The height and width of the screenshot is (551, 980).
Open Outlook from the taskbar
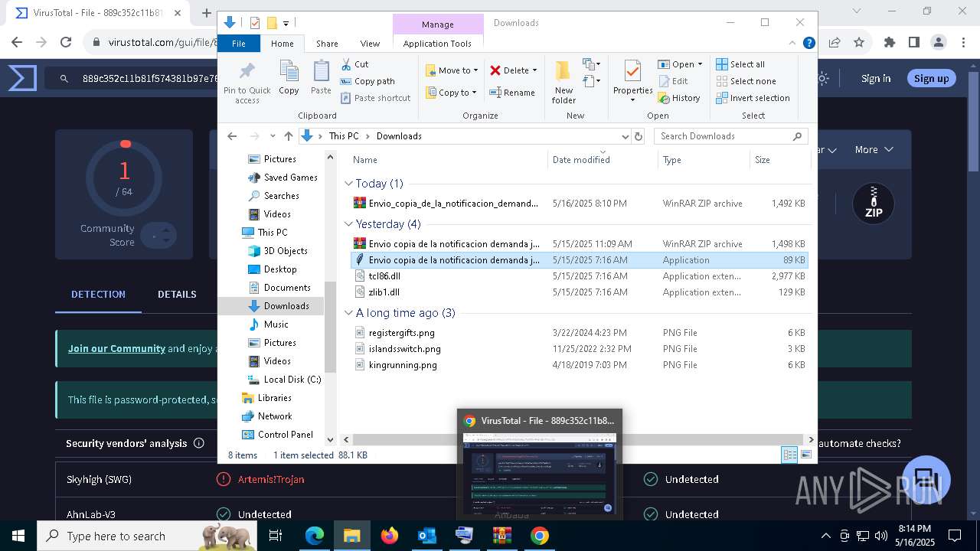click(x=426, y=536)
